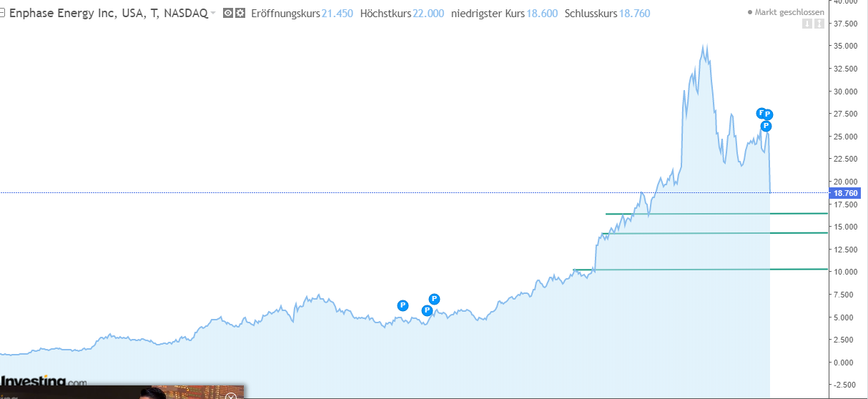Select the green horizontal line near 14.2

click(x=715, y=233)
